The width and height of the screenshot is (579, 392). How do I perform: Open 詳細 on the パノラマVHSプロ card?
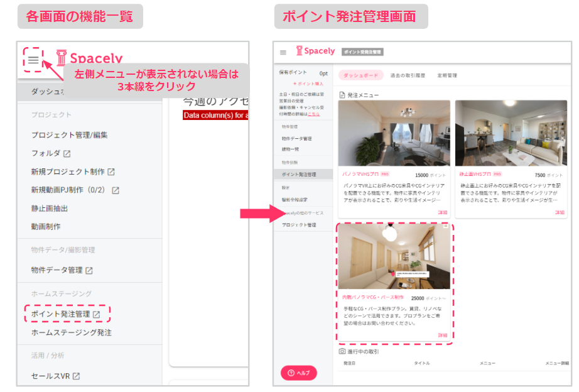point(443,212)
